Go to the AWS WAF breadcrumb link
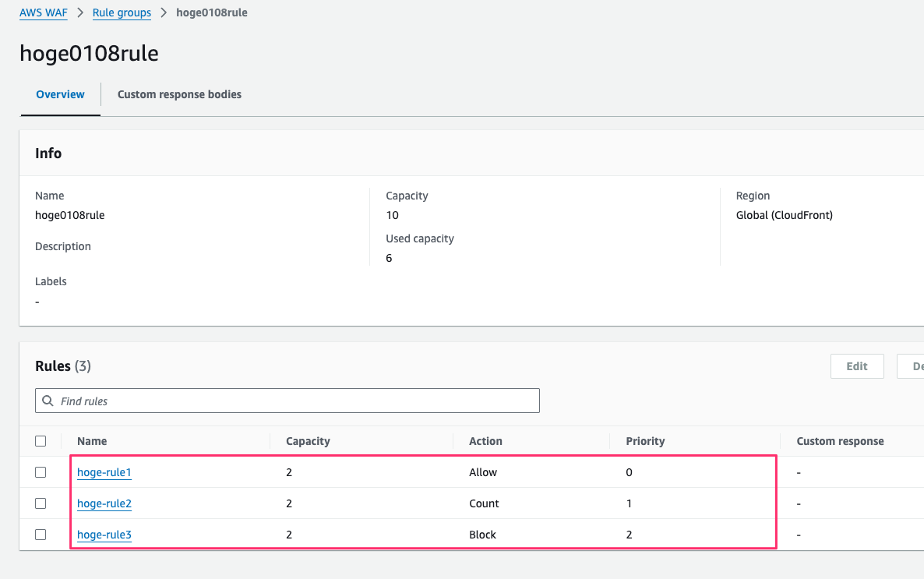 [x=44, y=12]
